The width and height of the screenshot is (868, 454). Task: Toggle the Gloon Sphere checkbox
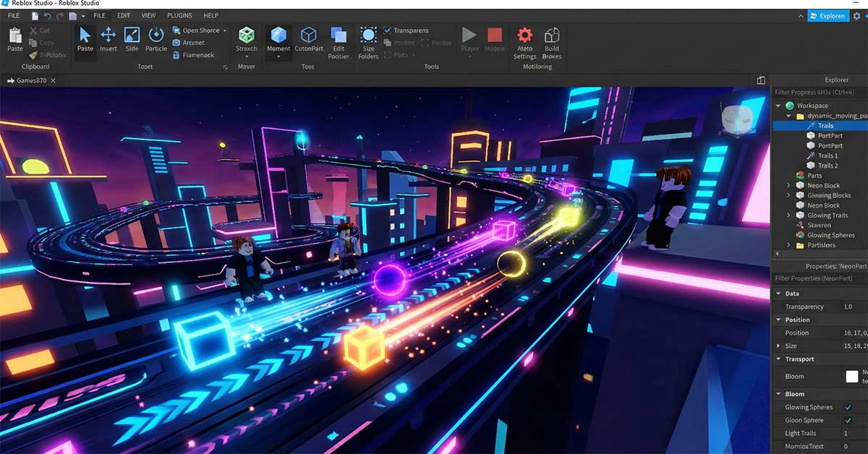click(x=848, y=420)
